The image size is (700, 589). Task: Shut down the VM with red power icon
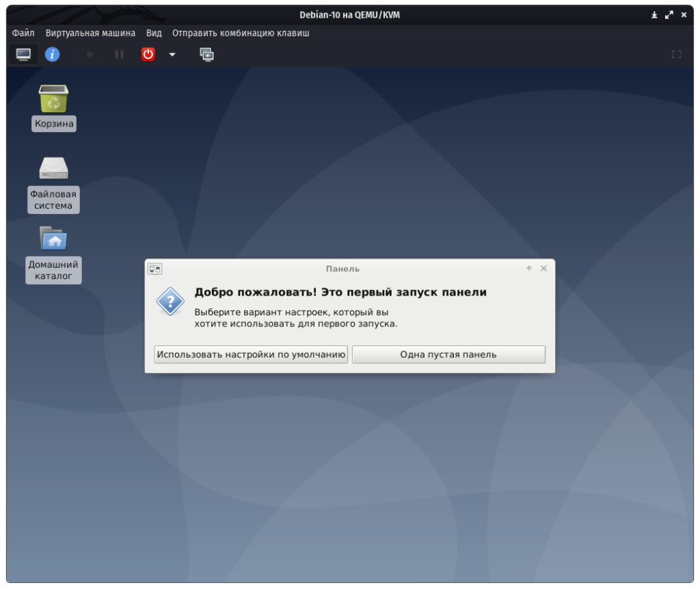[148, 55]
